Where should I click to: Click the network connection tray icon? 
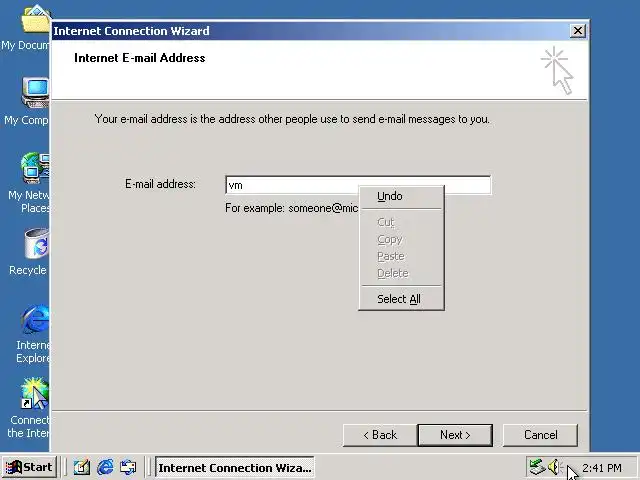[537, 467]
